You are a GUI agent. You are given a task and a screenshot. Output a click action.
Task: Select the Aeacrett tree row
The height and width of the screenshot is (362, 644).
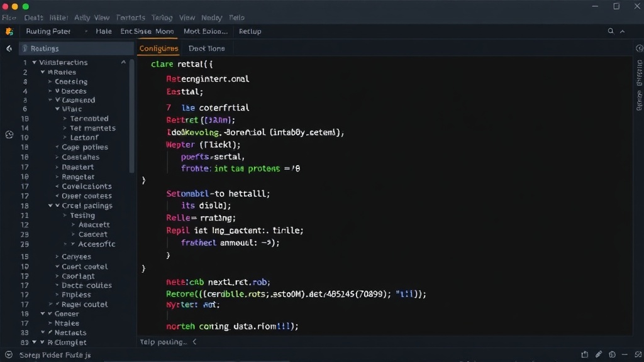point(94,225)
